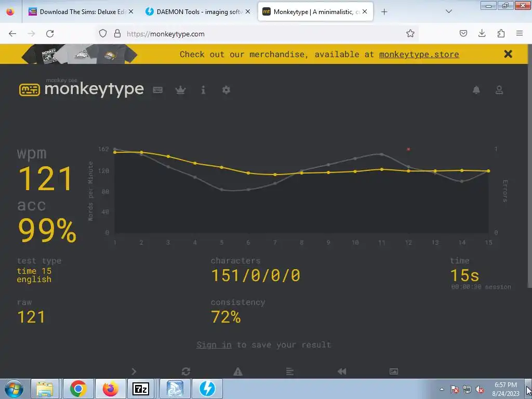This screenshot has width=532, height=399.
Task: Close the Download The Sims tab
Action: tap(131, 11)
